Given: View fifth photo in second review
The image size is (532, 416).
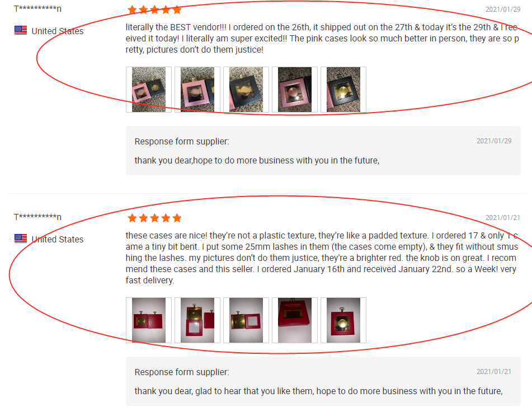Looking at the screenshot, I should [343, 320].
